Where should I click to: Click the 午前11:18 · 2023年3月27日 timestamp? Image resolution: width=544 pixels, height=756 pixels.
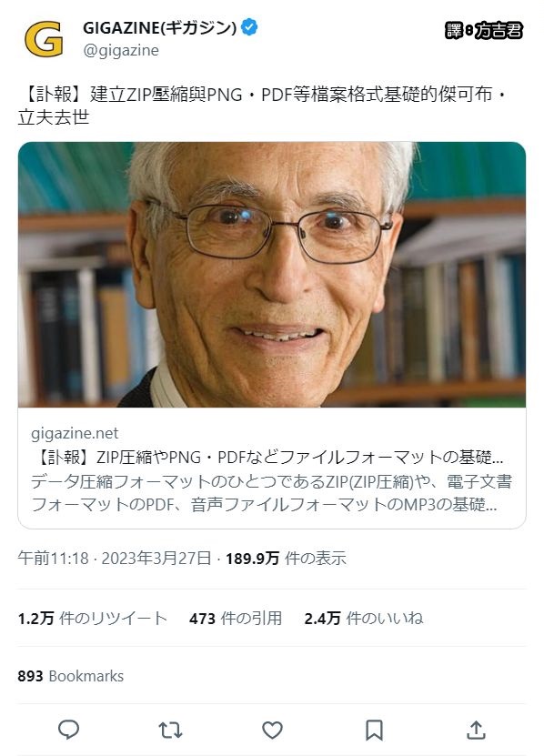(115, 559)
